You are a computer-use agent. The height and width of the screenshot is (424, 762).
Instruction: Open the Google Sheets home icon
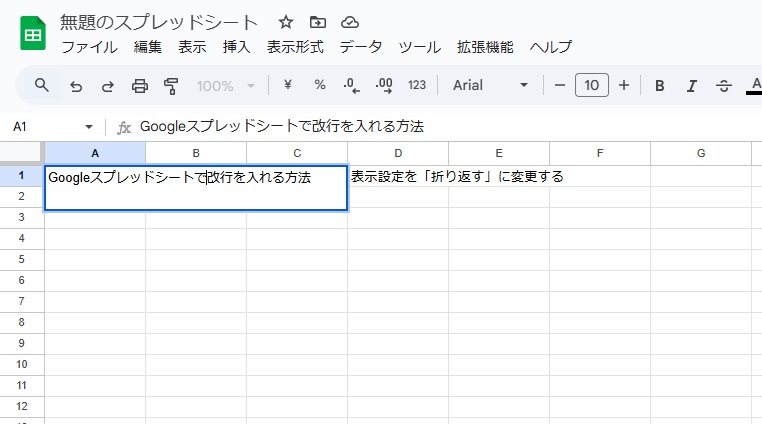tap(33, 33)
